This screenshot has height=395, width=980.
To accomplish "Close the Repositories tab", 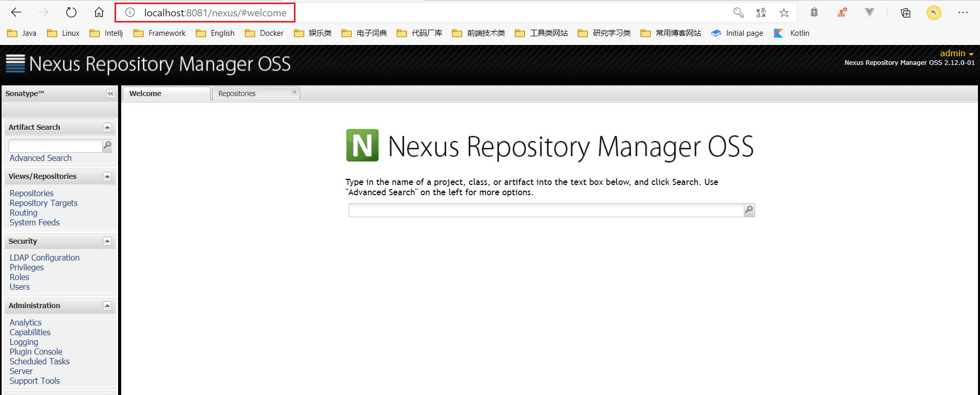I will pos(294,92).
